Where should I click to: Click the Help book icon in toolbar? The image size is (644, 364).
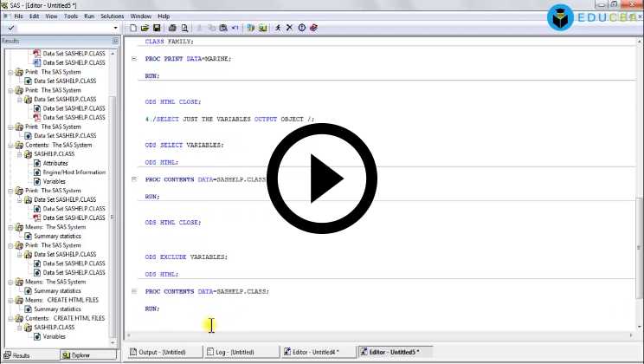pos(313,29)
